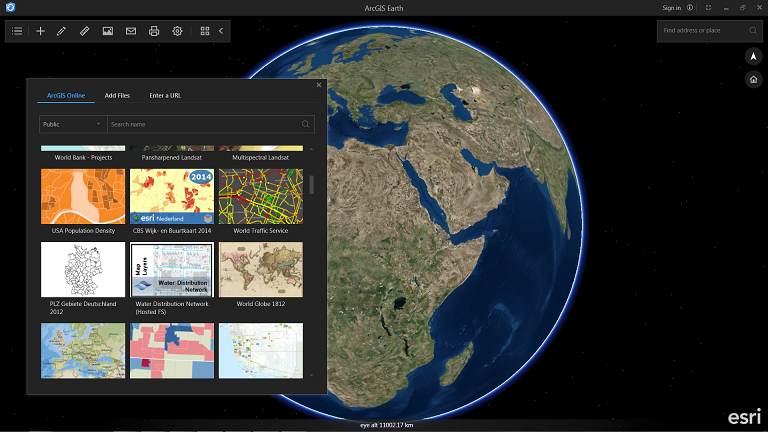Toggle the full screen icon in title bar
This screenshot has width=768, height=432.
pyautogui.click(x=708, y=8)
